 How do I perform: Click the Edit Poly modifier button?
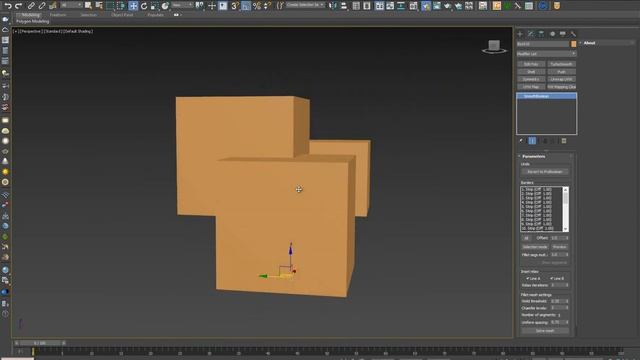[x=531, y=64]
